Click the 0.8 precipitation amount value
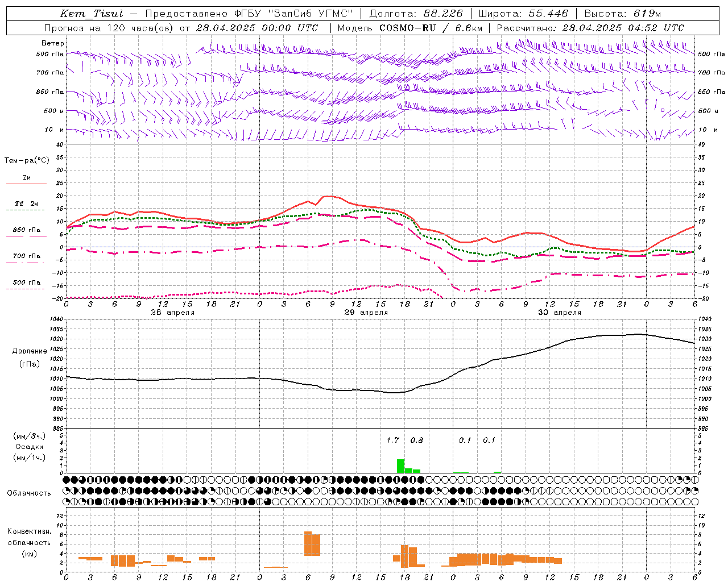 417,440
